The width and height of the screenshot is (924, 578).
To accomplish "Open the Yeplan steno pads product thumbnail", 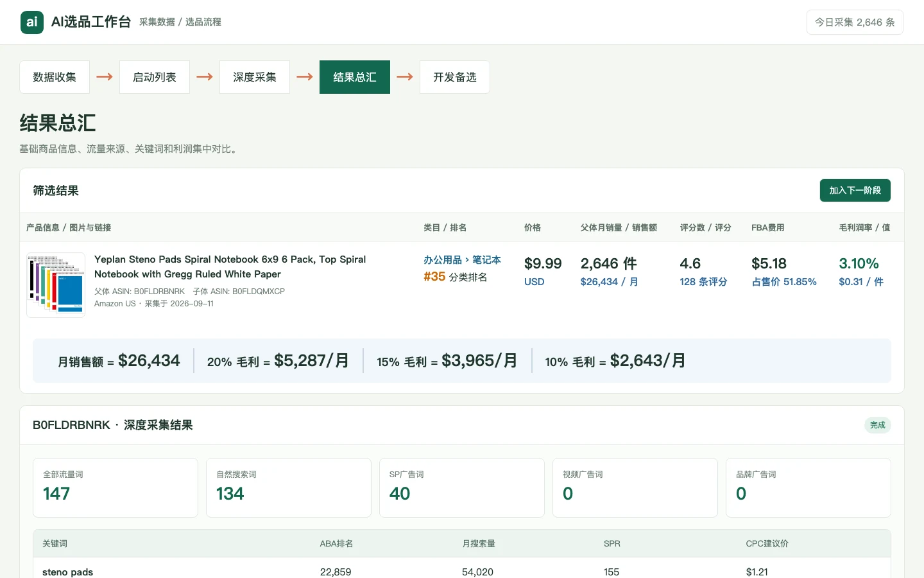I will [x=56, y=285].
